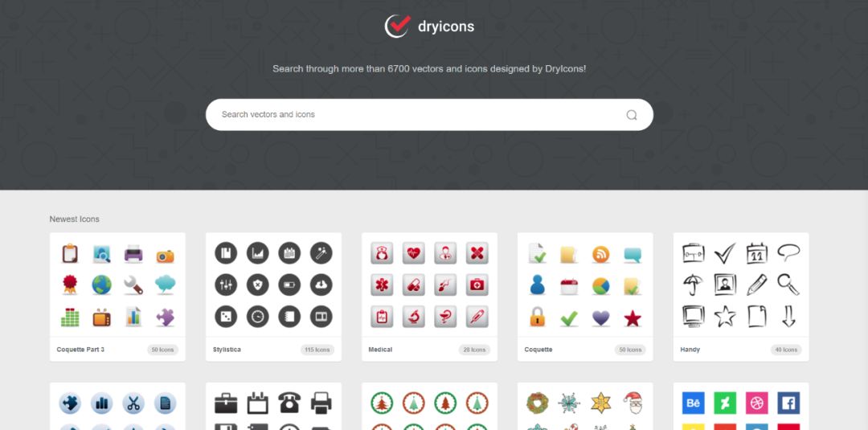Select the sketched pencil icon in Handy
868x430 pixels.
[x=756, y=285]
